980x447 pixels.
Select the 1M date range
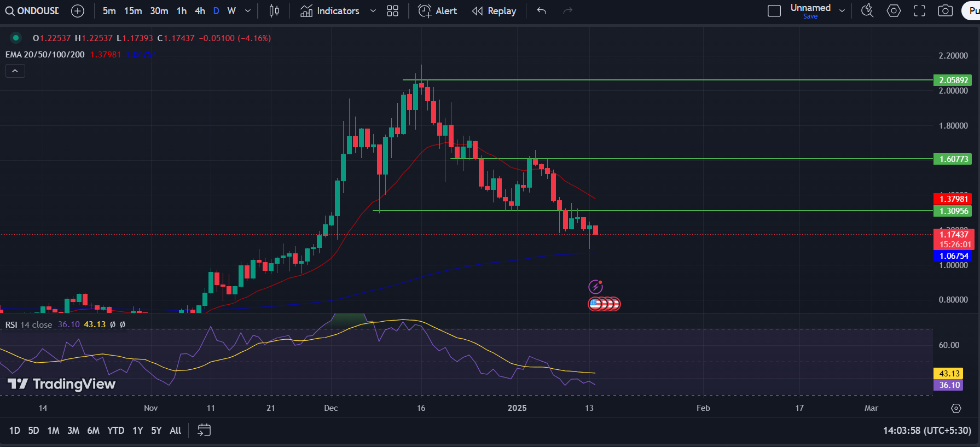click(x=53, y=431)
